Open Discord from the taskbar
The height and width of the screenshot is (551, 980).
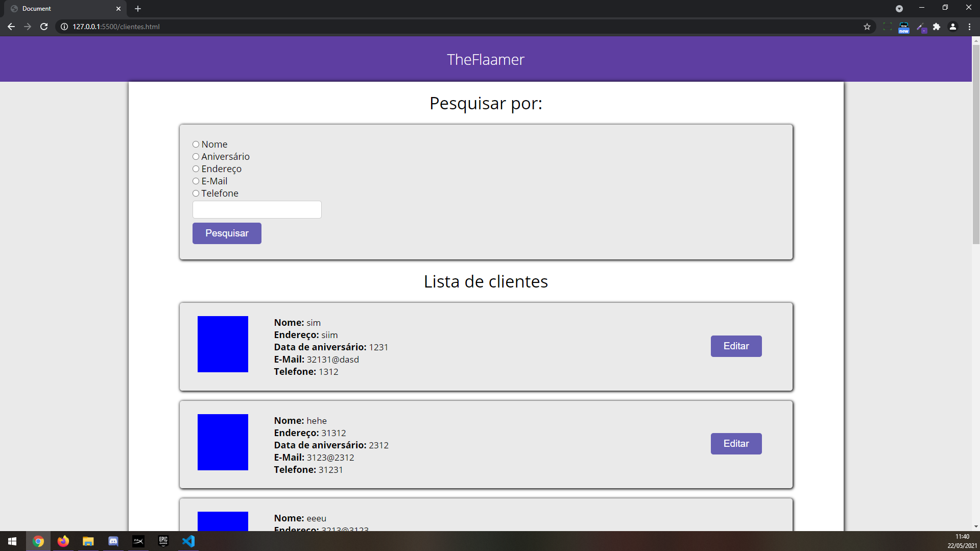[x=113, y=541]
